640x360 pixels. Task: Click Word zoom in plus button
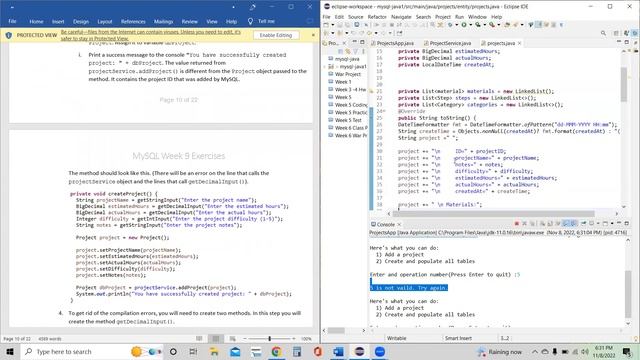293,339
